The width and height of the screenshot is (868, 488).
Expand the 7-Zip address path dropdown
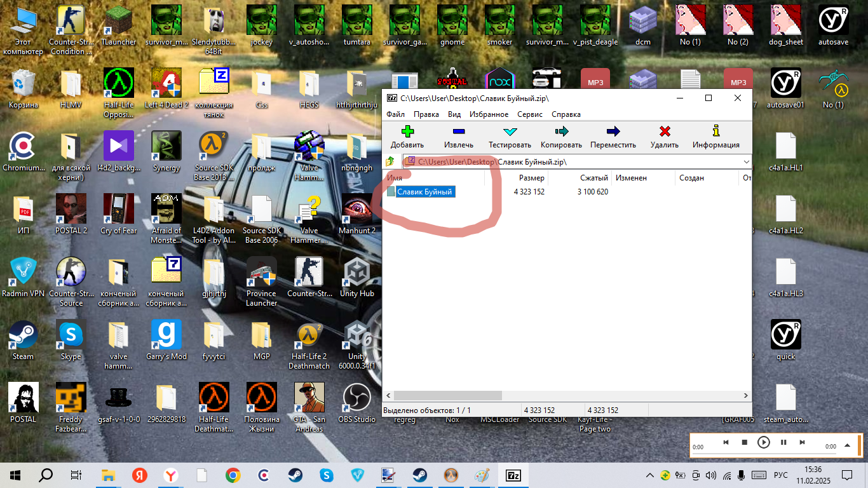point(746,162)
